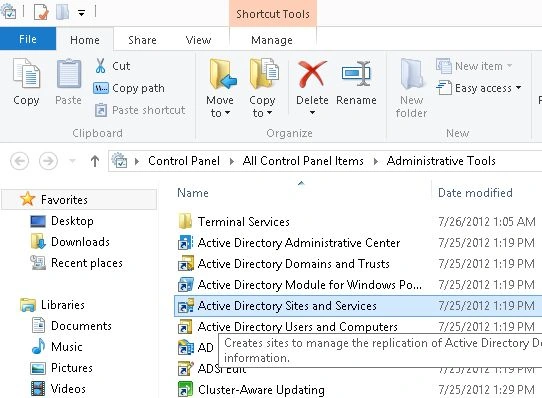Switch to the Home ribbon tab

[x=85, y=40]
